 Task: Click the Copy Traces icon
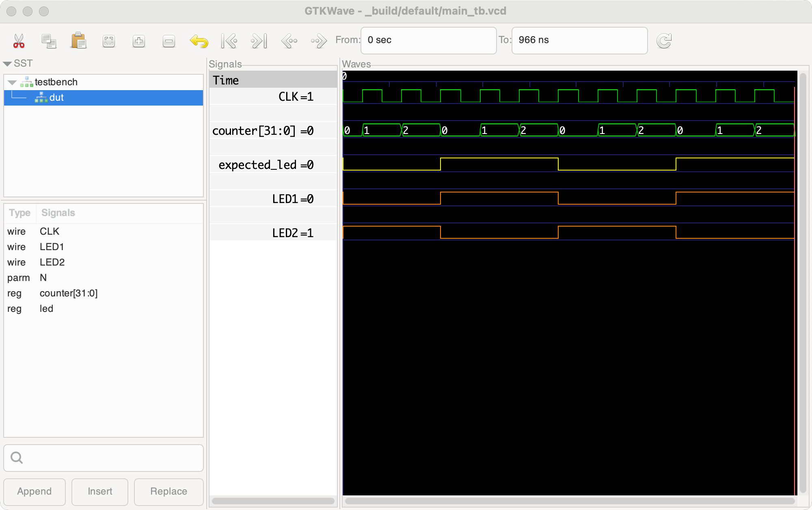(49, 41)
